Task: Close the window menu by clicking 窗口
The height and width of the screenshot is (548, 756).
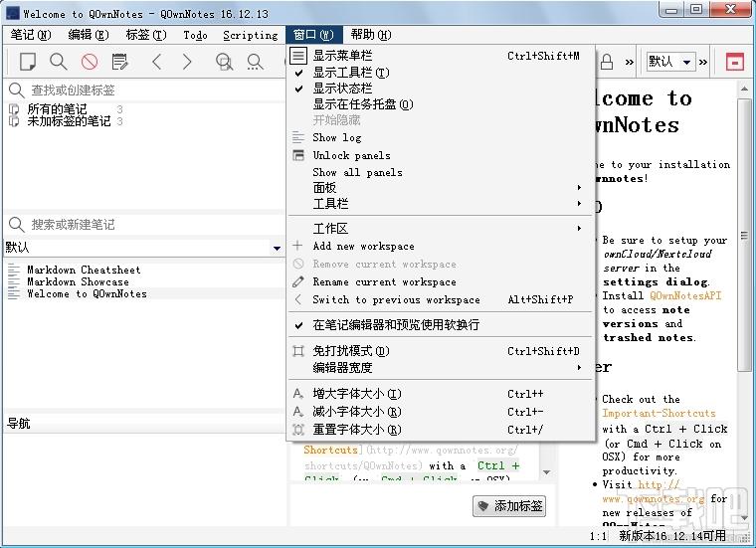Action: [313, 35]
